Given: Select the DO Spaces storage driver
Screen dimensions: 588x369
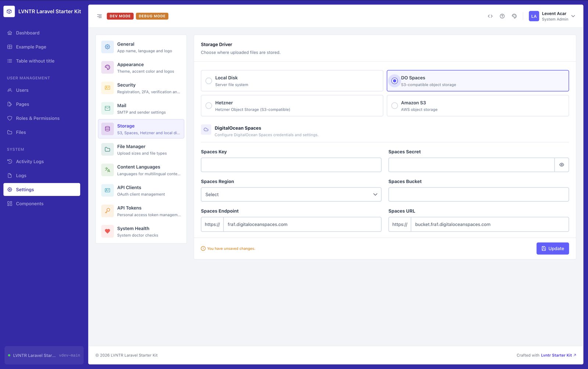Looking at the screenshot, I should click(478, 81).
